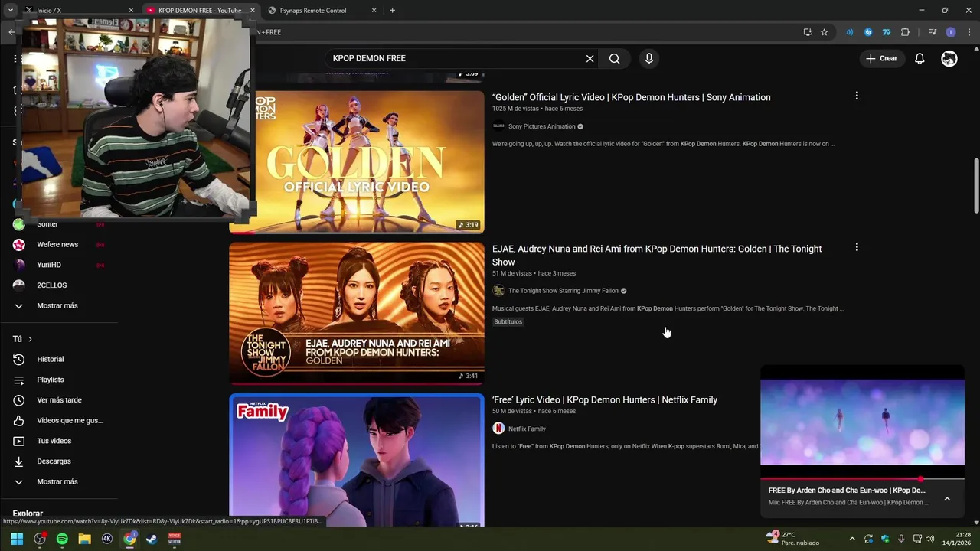
Task: Click the 'Free' Lyric Video title
Action: point(605,399)
